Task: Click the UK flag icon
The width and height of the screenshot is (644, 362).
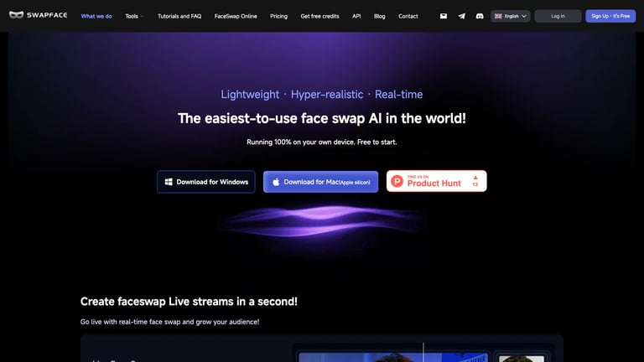Action: (498, 16)
